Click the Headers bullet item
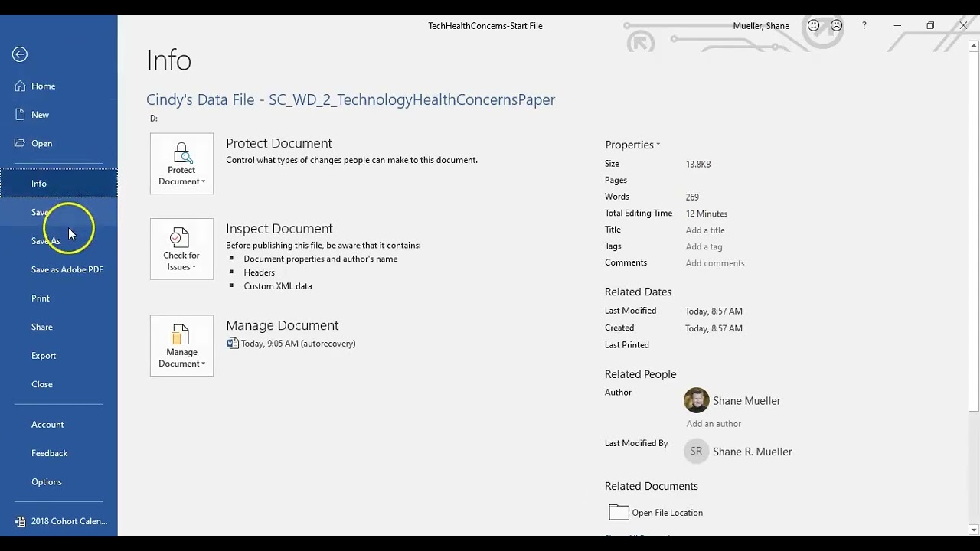Viewport: 980px width, 551px height. pos(259,272)
